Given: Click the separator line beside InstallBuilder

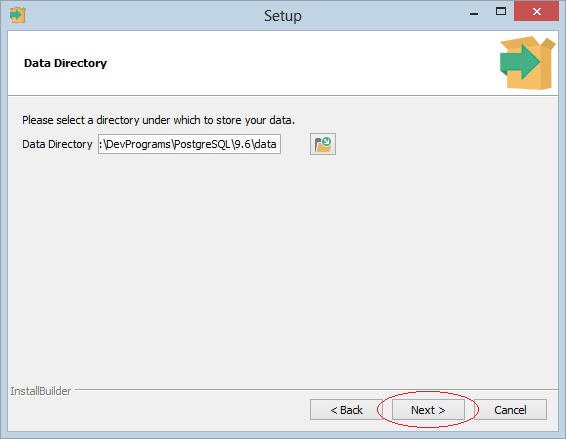Looking at the screenshot, I should pyautogui.click(x=316, y=389).
